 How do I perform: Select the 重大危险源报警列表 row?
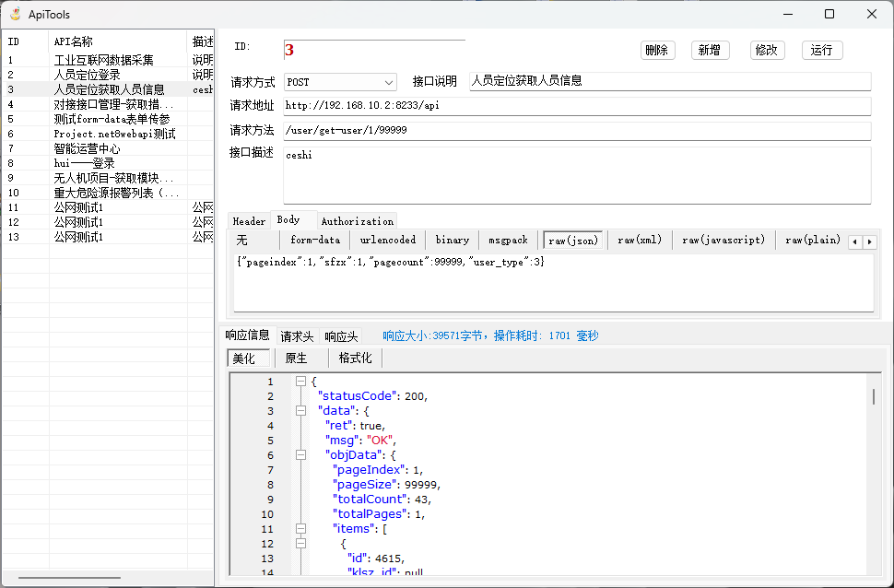pos(108,193)
